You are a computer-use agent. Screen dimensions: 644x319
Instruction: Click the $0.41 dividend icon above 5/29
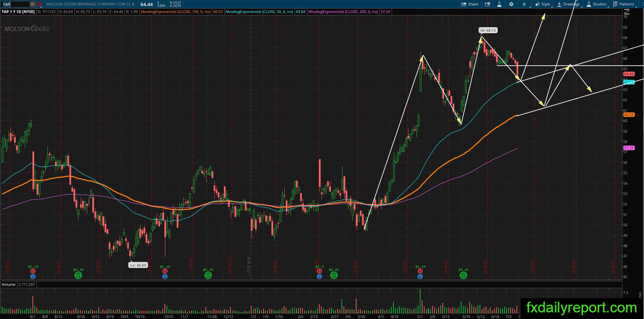tap(463, 275)
